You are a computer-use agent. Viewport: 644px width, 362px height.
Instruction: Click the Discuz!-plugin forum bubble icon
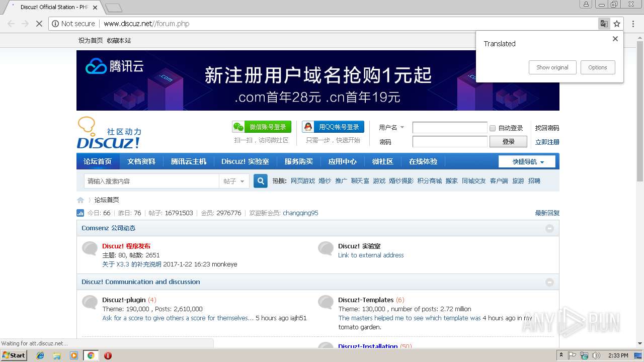[90, 302]
